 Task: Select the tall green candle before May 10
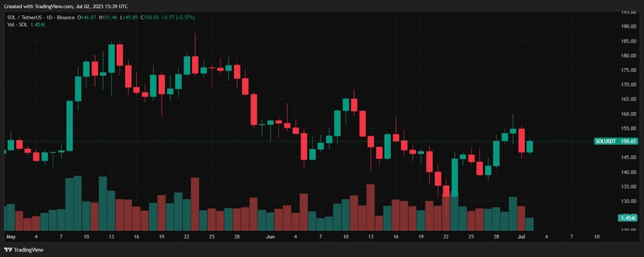point(69,126)
